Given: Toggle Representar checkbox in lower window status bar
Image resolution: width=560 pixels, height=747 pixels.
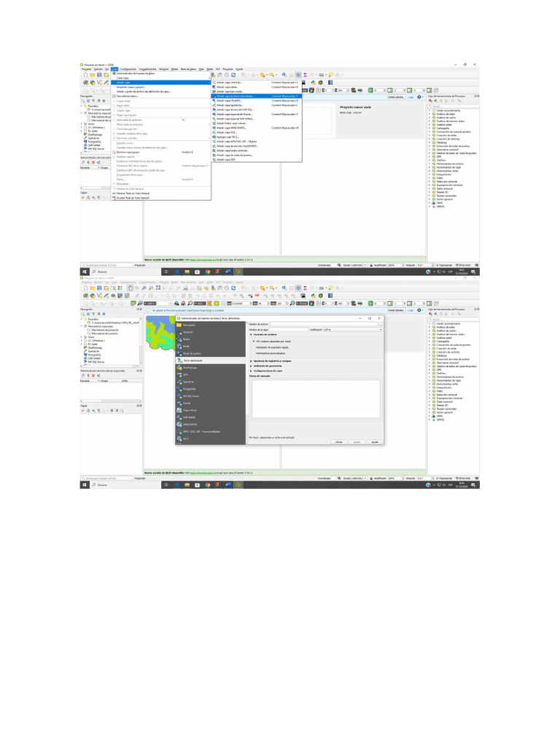Looking at the screenshot, I should click(x=443, y=479).
